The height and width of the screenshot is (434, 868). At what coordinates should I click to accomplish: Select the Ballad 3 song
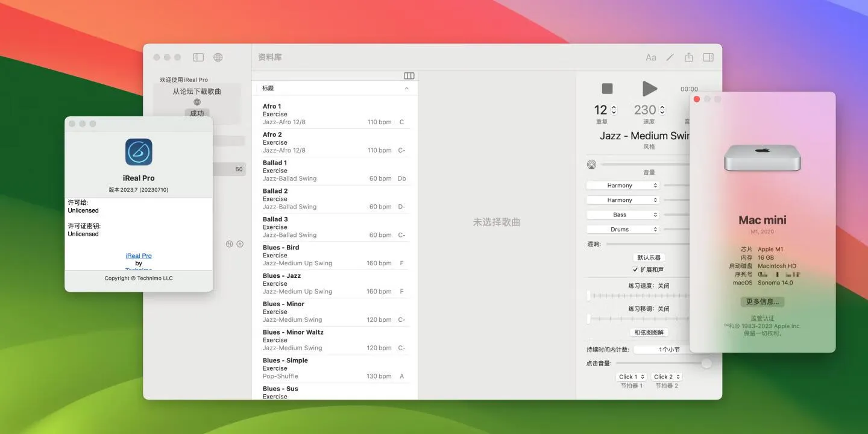pyautogui.click(x=334, y=227)
